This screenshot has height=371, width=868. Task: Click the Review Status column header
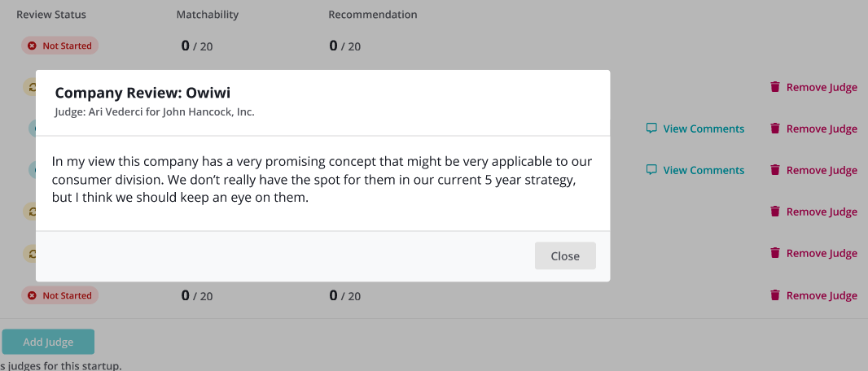click(x=51, y=15)
